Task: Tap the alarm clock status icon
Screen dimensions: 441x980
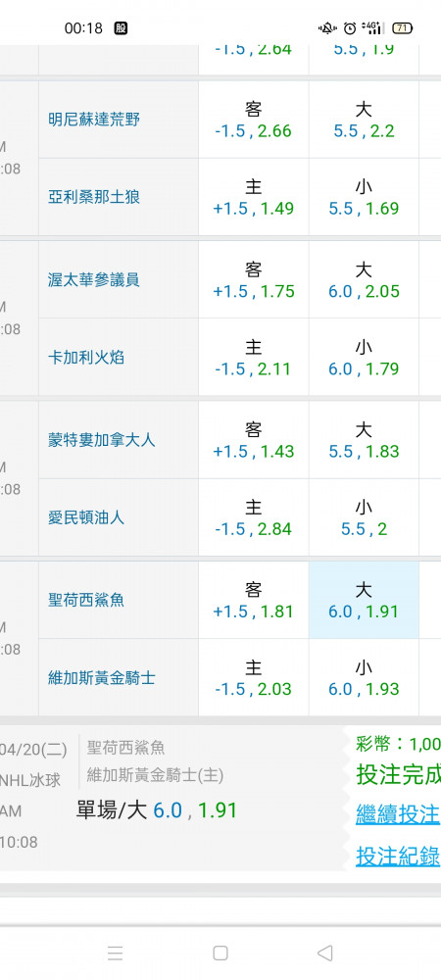Action: (350, 28)
